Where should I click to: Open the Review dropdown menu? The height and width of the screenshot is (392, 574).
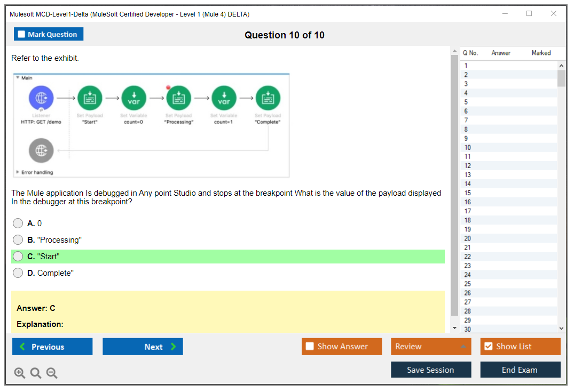click(x=430, y=347)
